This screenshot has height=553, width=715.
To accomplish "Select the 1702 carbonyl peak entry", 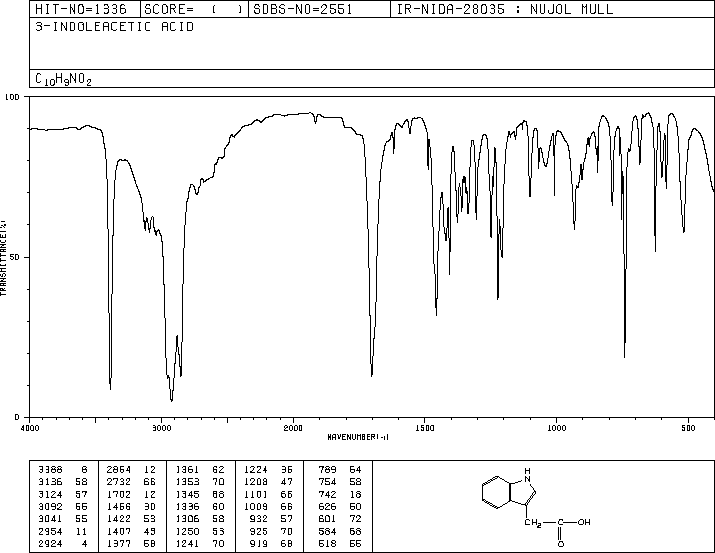I will [131, 494].
